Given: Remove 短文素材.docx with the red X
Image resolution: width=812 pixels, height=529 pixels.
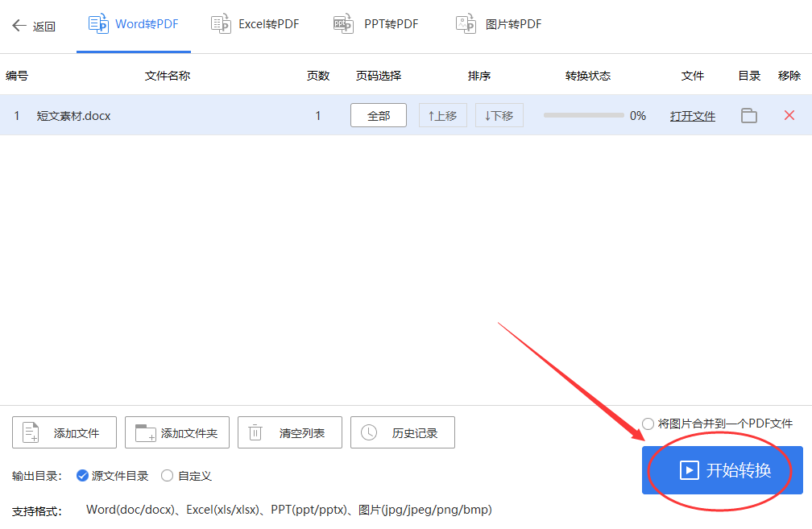Looking at the screenshot, I should click(789, 115).
